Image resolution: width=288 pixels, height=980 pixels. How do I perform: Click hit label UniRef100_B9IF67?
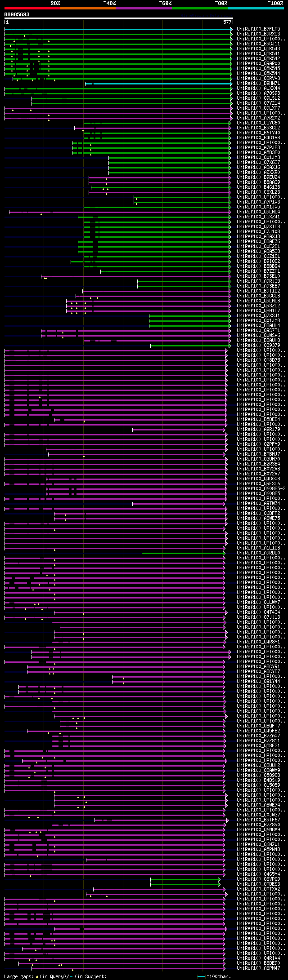[258, 820]
